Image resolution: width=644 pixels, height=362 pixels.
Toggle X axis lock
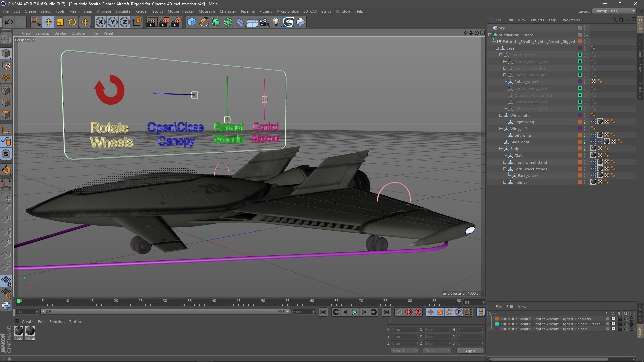(100, 22)
